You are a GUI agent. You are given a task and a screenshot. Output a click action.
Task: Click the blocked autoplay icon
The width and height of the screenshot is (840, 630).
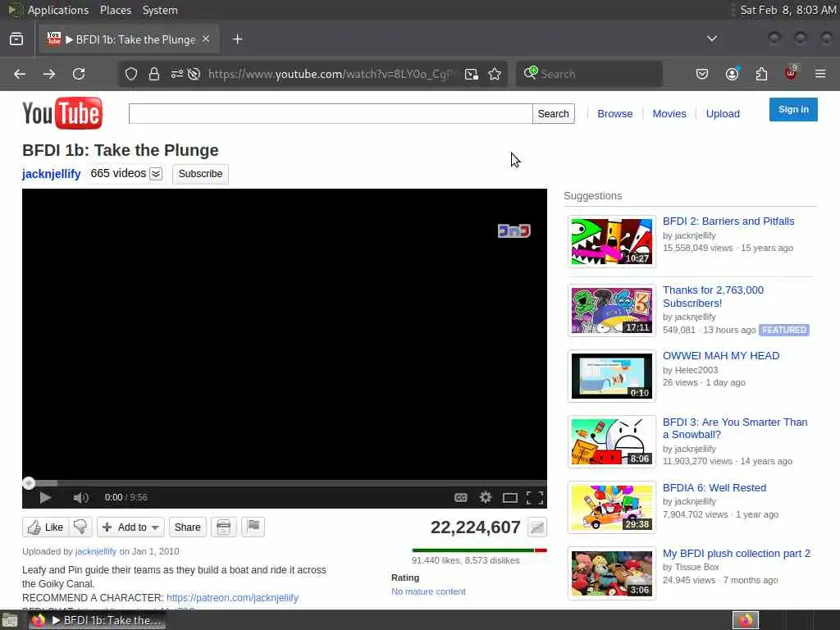pos(194,74)
